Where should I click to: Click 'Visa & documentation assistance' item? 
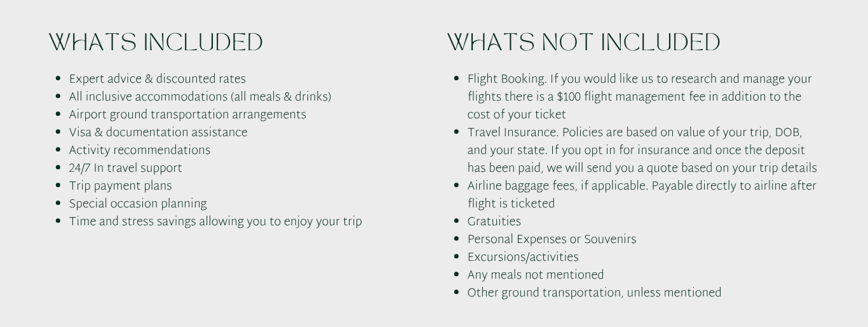[x=158, y=132]
